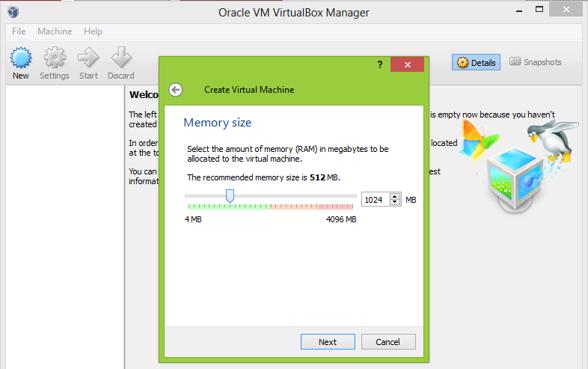588x369 pixels.
Task: Click the VirtualBox cube title bar icon
Action: click(x=13, y=12)
